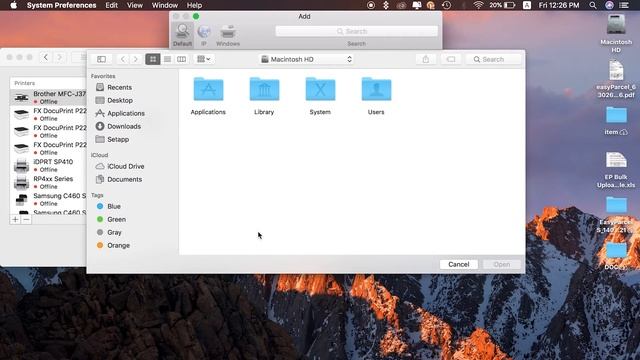This screenshot has height=360, width=640.
Task: Click the file dialog Search field
Action: [x=493, y=59]
